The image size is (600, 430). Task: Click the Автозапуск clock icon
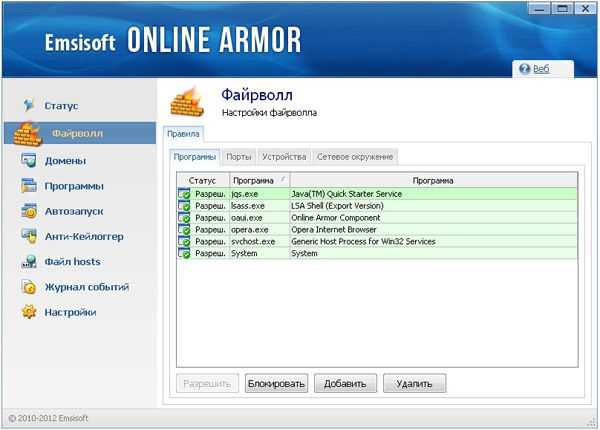(29, 211)
